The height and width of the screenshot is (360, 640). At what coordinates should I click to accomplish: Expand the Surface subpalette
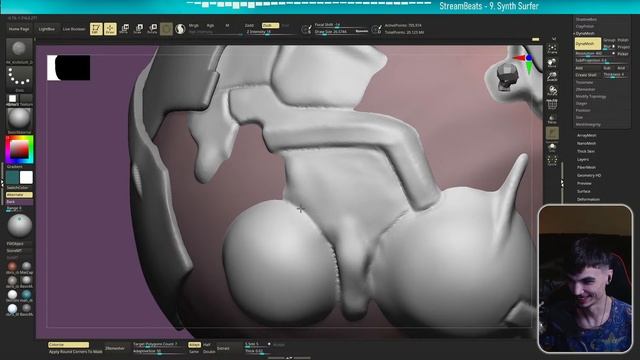click(584, 191)
